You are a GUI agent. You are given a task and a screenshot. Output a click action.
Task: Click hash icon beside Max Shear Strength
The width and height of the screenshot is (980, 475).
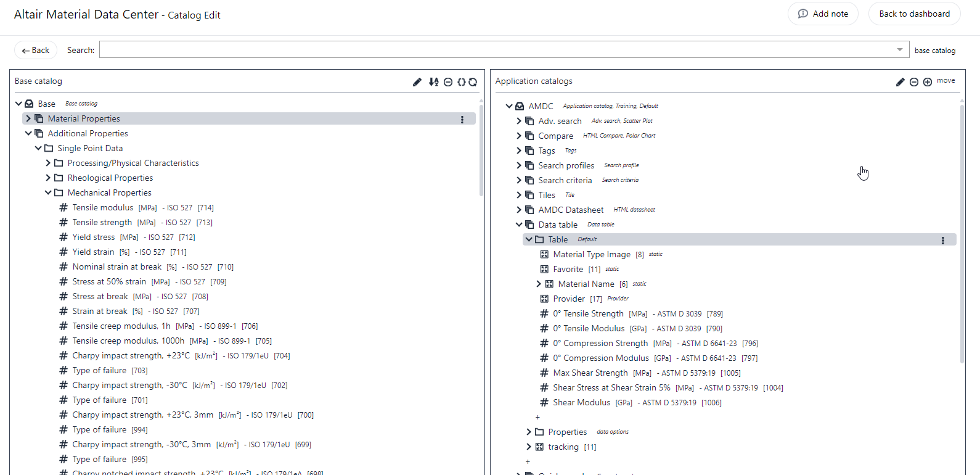544,373
